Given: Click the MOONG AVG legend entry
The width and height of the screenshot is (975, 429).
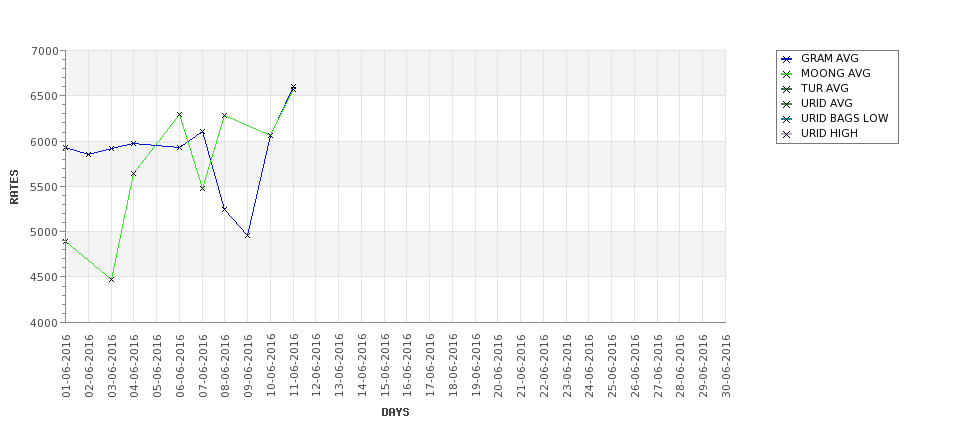Looking at the screenshot, I should pyautogui.click(x=825, y=73).
